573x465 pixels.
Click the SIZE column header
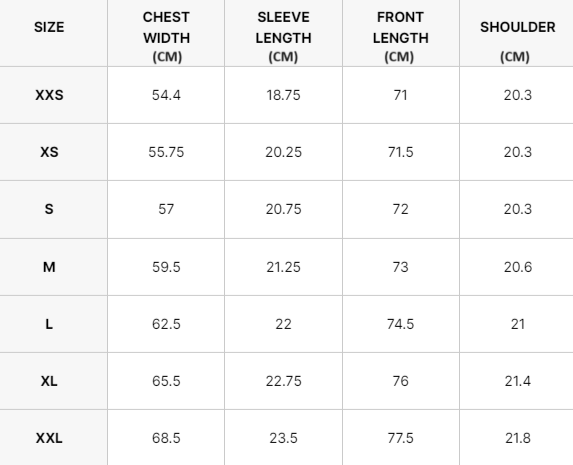(x=49, y=27)
